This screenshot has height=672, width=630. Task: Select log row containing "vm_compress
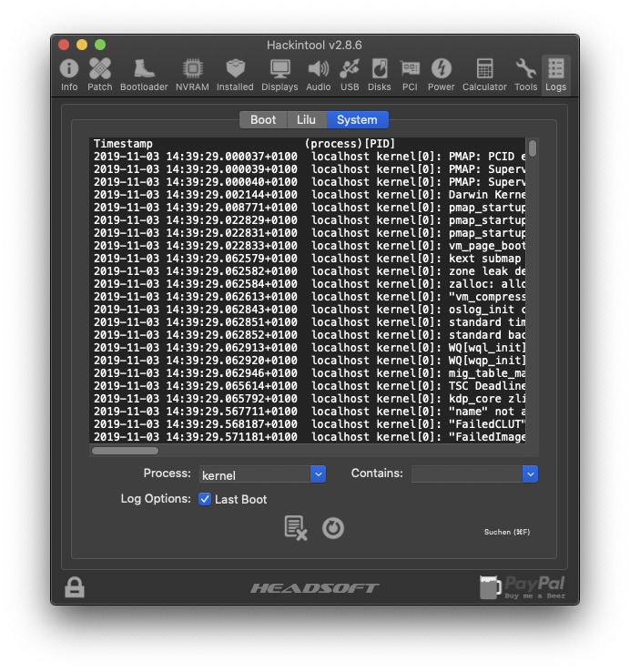click(x=308, y=297)
